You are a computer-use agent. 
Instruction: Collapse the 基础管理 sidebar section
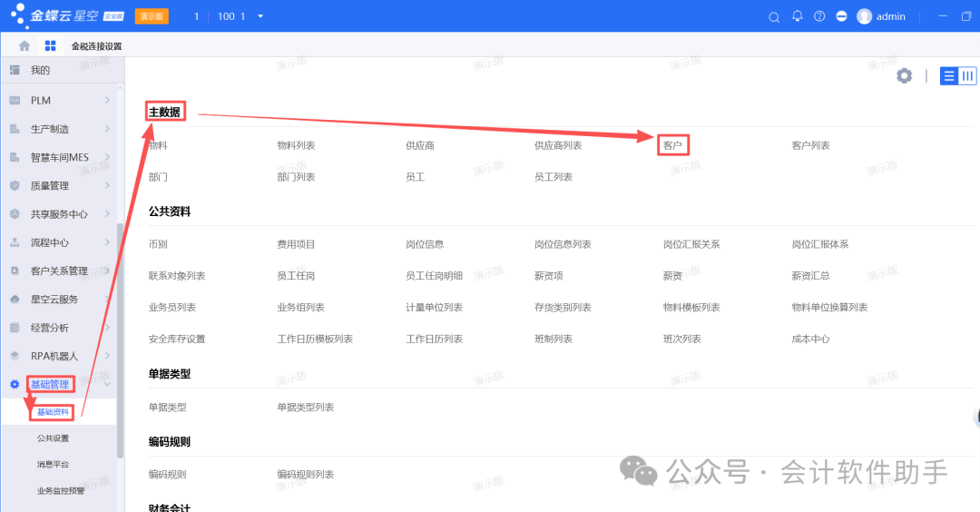coord(107,384)
